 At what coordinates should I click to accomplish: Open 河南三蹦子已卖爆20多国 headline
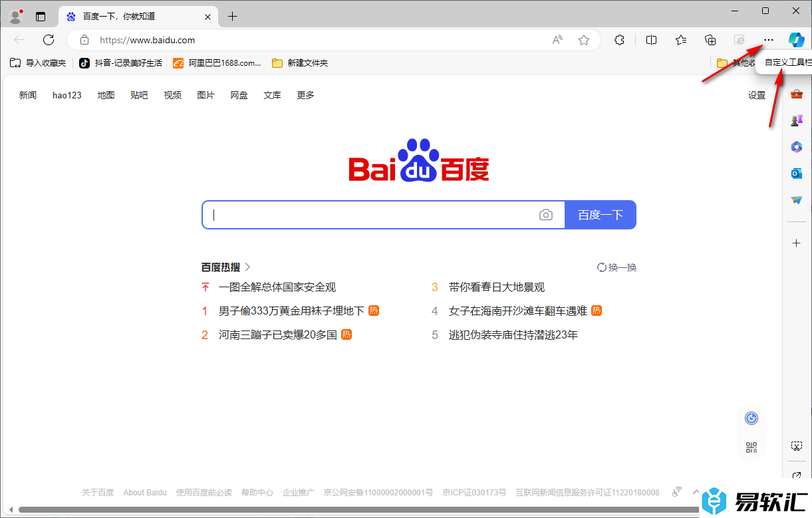(x=278, y=334)
